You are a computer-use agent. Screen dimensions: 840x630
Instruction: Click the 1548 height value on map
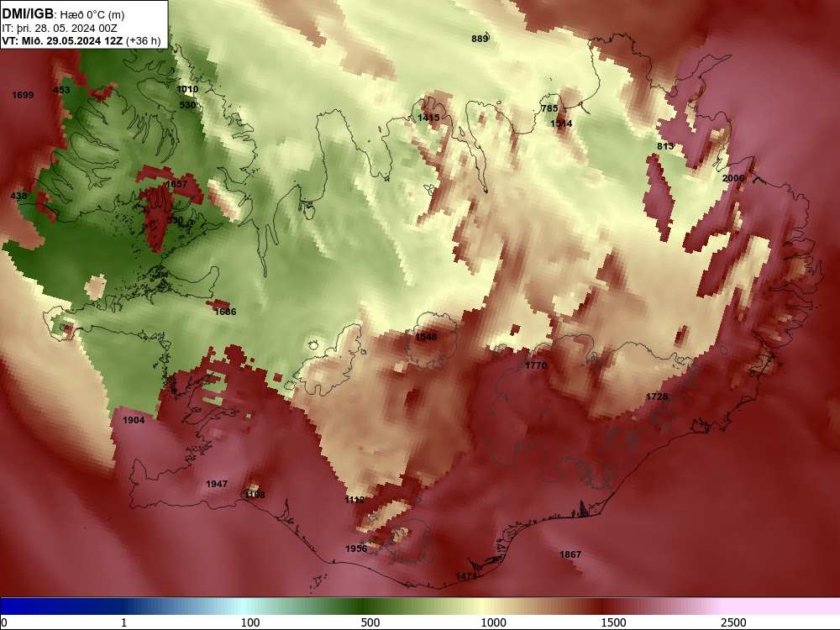click(426, 337)
